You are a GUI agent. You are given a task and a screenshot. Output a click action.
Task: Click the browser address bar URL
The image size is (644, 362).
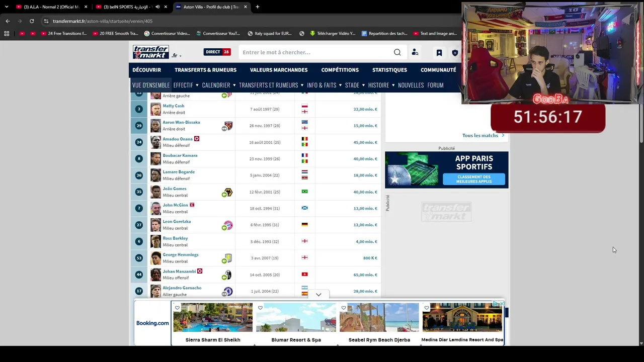tap(103, 21)
